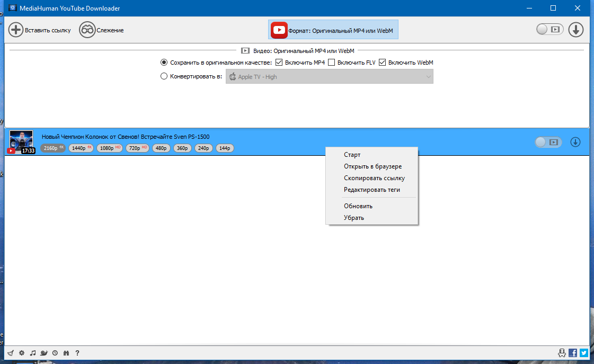Image resolution: width=594 pixels, height=364 pixels.
Task: Expand the Apple TV - High dropdown
Action: click(x=329, y=76)
